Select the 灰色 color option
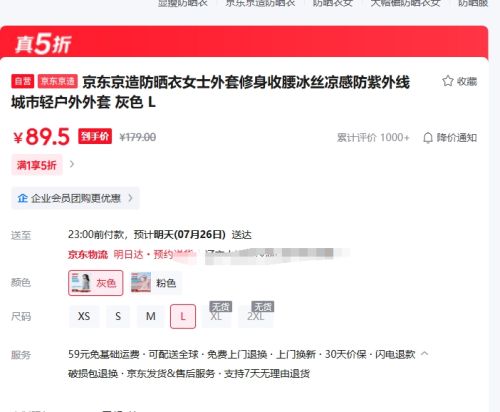Screen dimensions: 500x412 click(96, 283)
